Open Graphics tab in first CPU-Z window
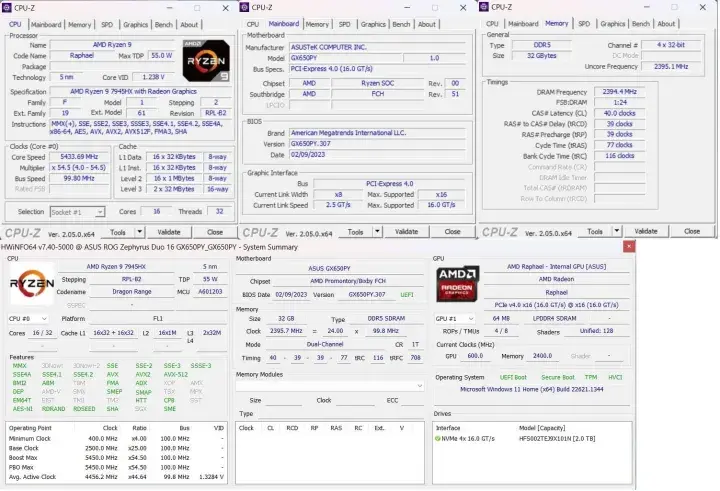This screenshot has width=720, height=491. point(135,24)
